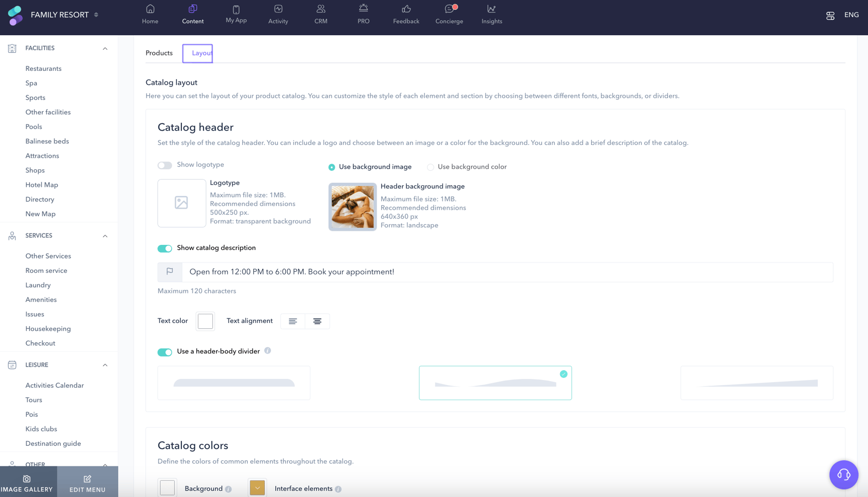This screenshot has height=497, width=868.
Task: Show info for header-body divider
Action: [267, 350]
